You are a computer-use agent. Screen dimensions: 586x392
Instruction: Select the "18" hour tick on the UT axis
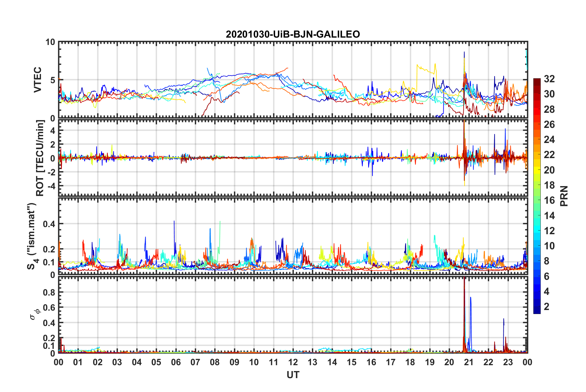tap(410, 362)
